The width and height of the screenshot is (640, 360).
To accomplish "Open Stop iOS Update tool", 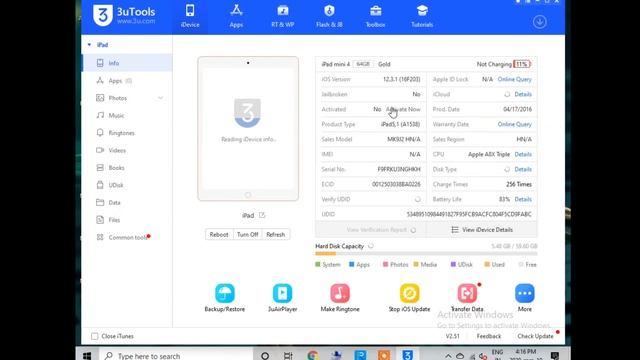I will (409, 298).
